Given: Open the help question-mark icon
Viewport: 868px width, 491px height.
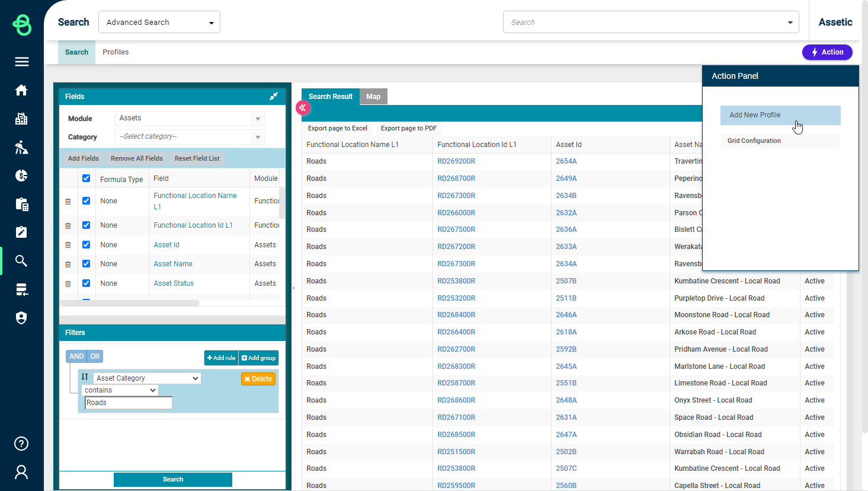Looking at the screenshot, I should coord(21,444).
